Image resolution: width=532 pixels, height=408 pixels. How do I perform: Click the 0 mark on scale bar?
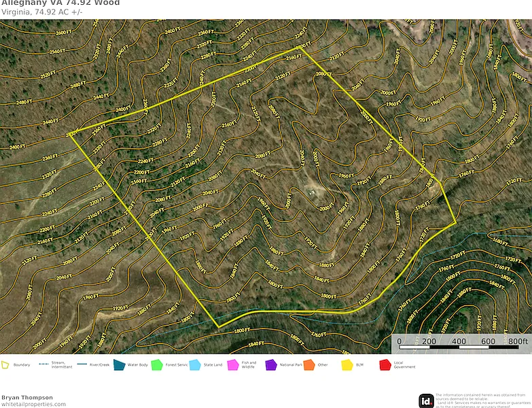tap(399, 341)
